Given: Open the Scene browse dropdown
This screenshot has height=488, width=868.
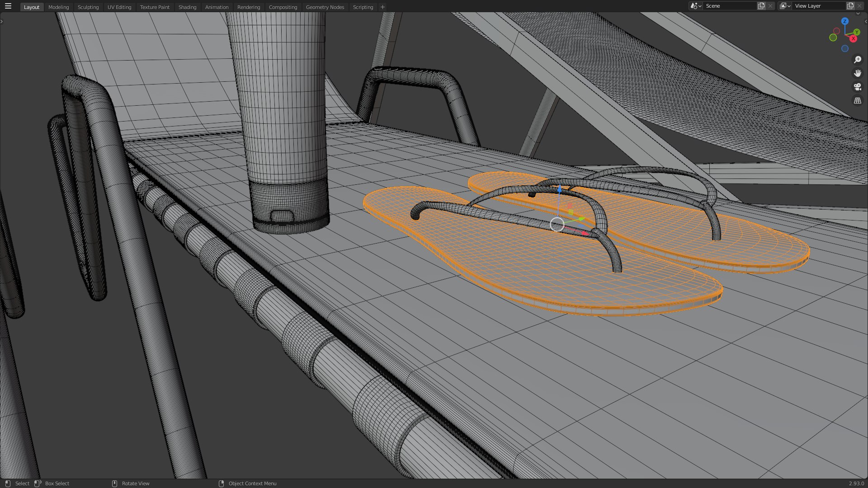Looking at the screenshot, I should point(695,6).
